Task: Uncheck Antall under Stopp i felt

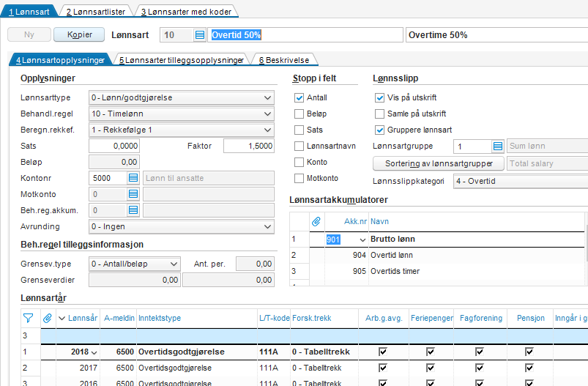Action: coord(299,98)
